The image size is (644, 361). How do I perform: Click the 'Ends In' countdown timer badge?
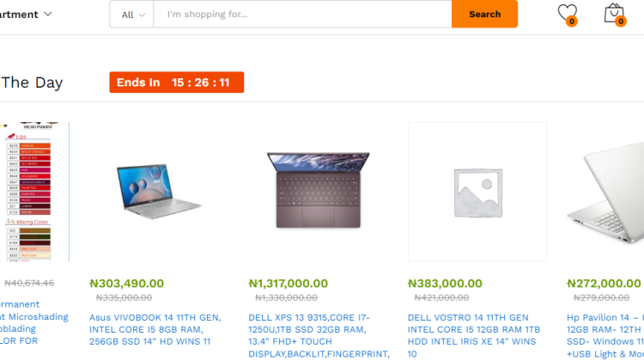[x=176, y=83]
